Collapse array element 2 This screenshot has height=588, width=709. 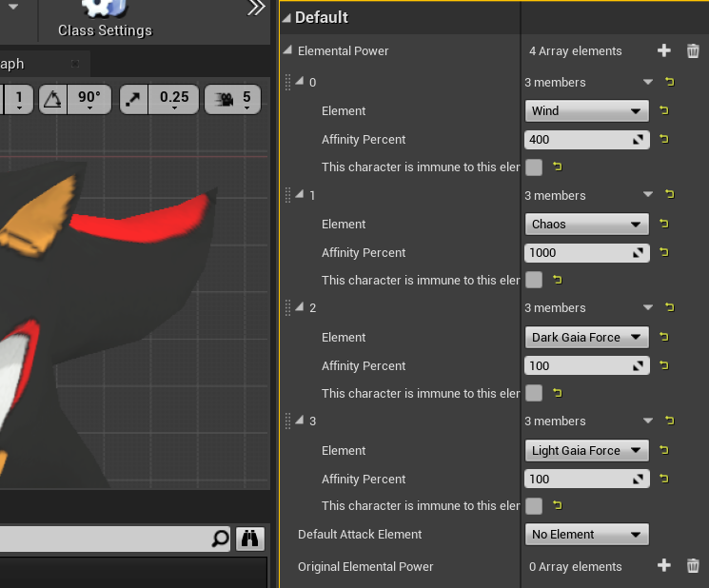pos(300,307)
